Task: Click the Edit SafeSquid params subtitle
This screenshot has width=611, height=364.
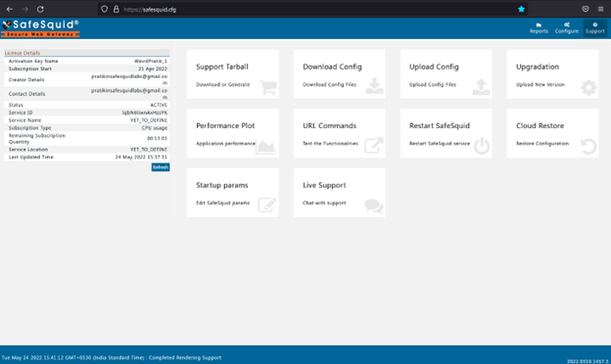Action: tap(222, 203)
